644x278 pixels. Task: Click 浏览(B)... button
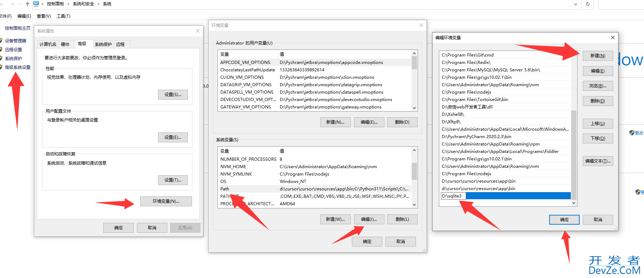tap(598, 86)
